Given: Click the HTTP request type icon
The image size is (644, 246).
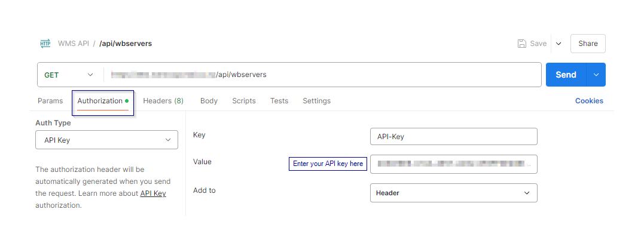Looking at the screenshot, I should coord(45,44).
